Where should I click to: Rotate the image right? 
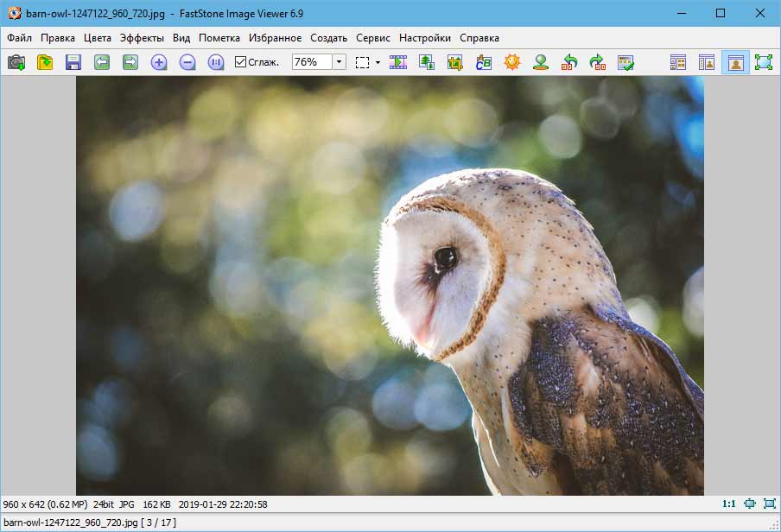pos(597,62)
